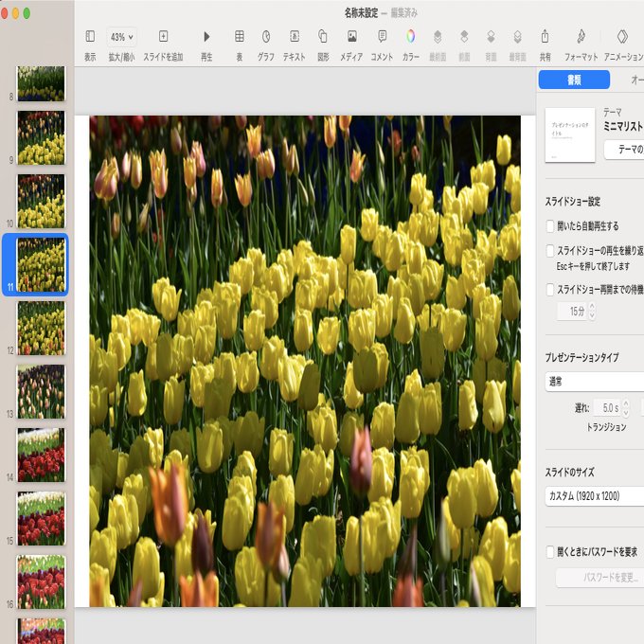This screenshot has height=644, width=644.
Task: Switch to the 書類 tab
Action: pyautogui.click(x=574, y=80)
